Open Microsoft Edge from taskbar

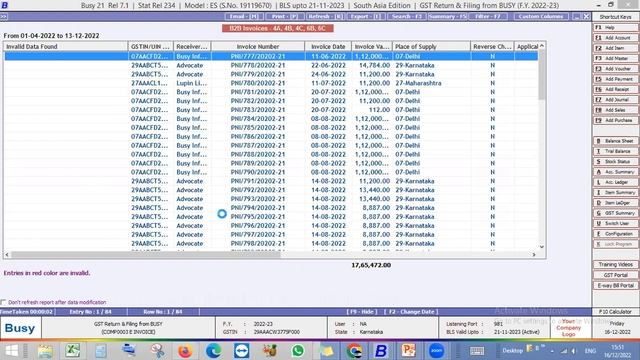(x=213, y=351)
